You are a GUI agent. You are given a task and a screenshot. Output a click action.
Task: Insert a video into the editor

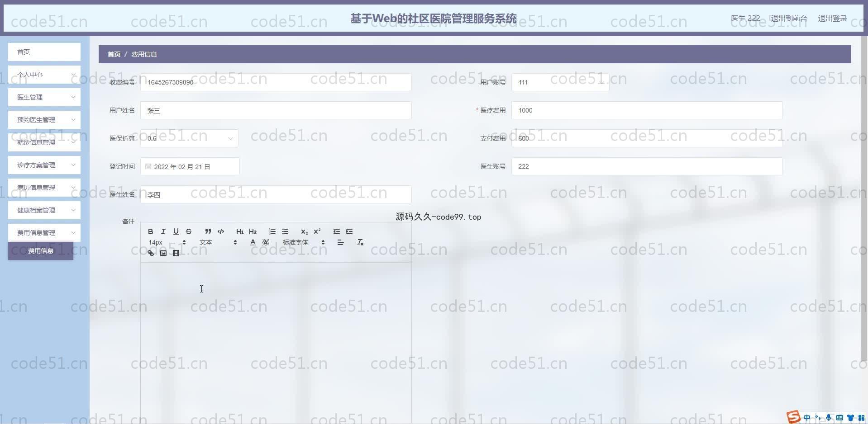[x=176, y=253]
